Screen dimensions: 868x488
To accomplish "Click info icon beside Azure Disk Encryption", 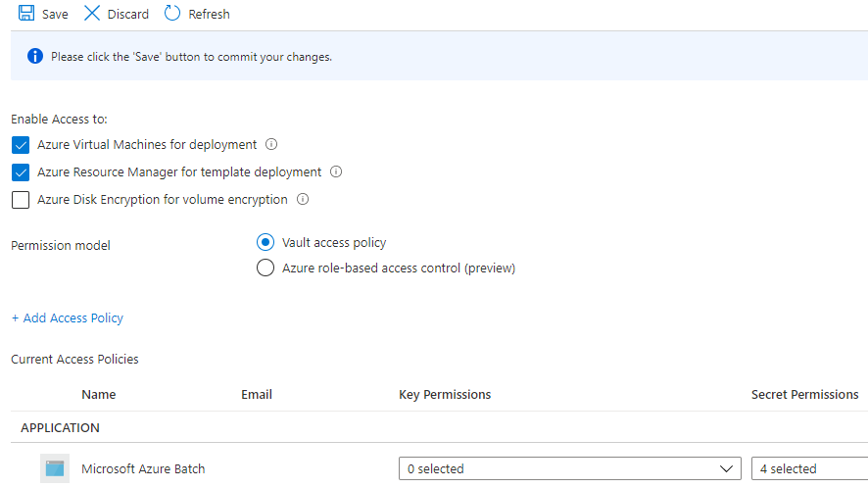I will (x=303, y=199).
